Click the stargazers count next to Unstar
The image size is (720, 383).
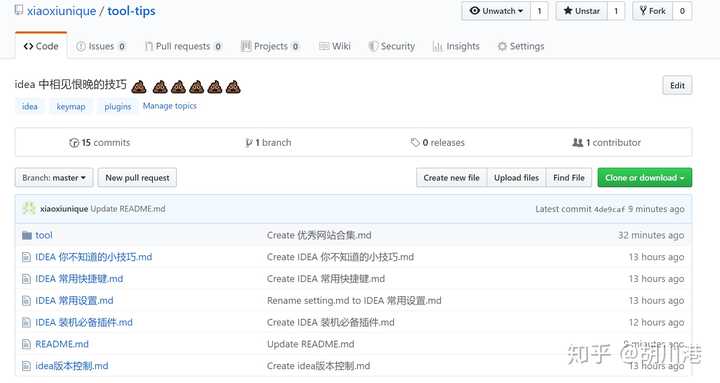coord(616,11)
